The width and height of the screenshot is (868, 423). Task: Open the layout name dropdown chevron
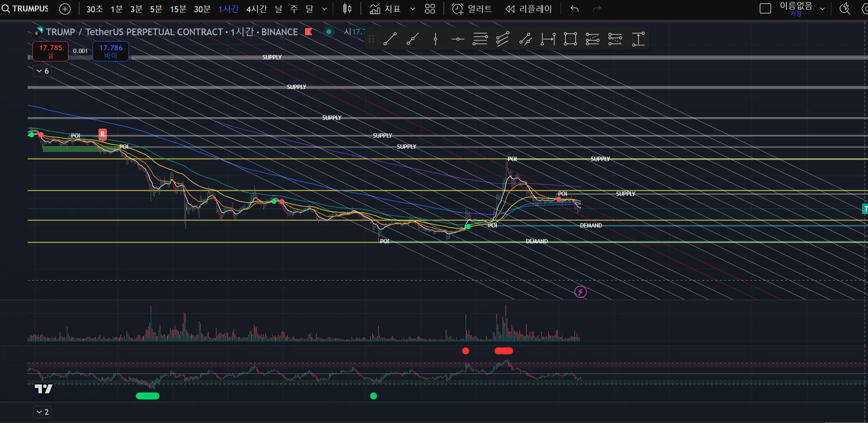click(x=822, y=9)
